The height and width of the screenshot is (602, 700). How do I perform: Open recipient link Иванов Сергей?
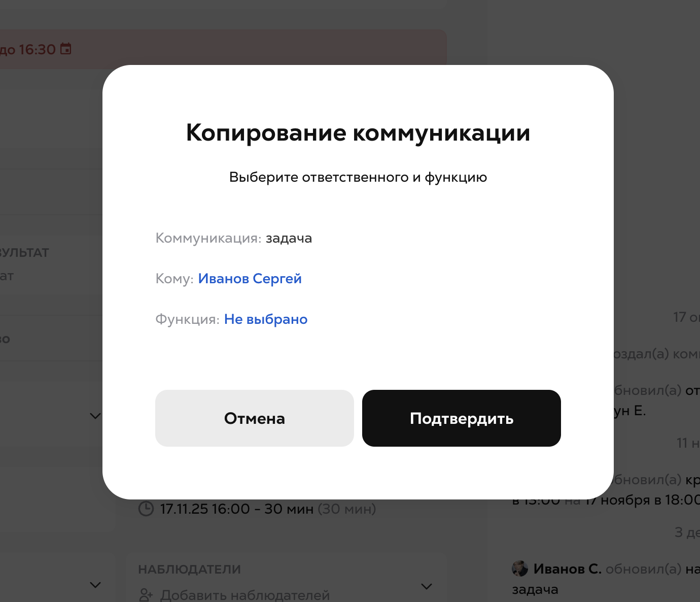250,279
